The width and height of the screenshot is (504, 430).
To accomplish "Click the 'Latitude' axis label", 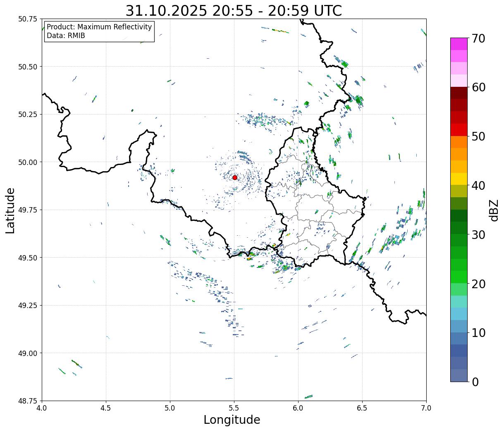I will [10, 210].
